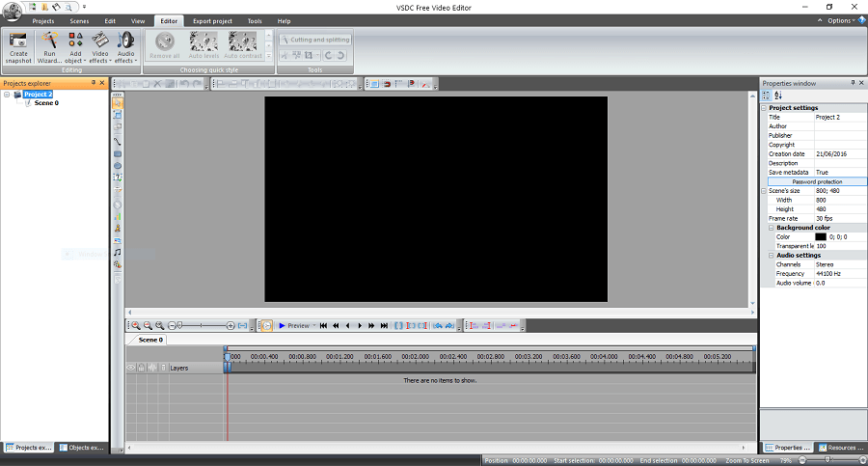This screenshot has height=466, width=868.
Task: Open the Audio effects dropdown
Action: click(x=125, y=47)
